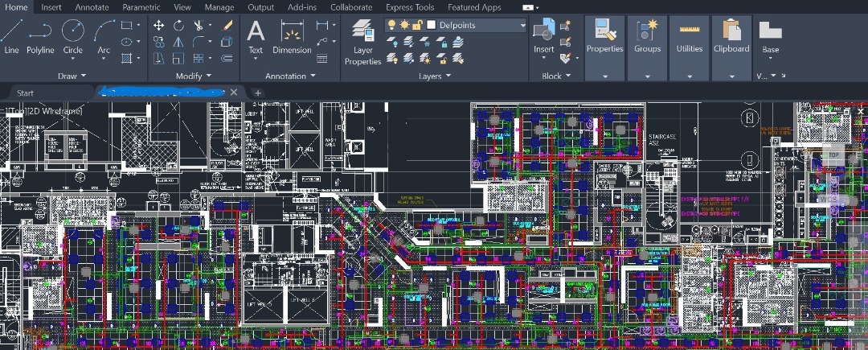The image size is (868, 350).
Task: Open the Clipboard panel dropdown
Action: 731,76
